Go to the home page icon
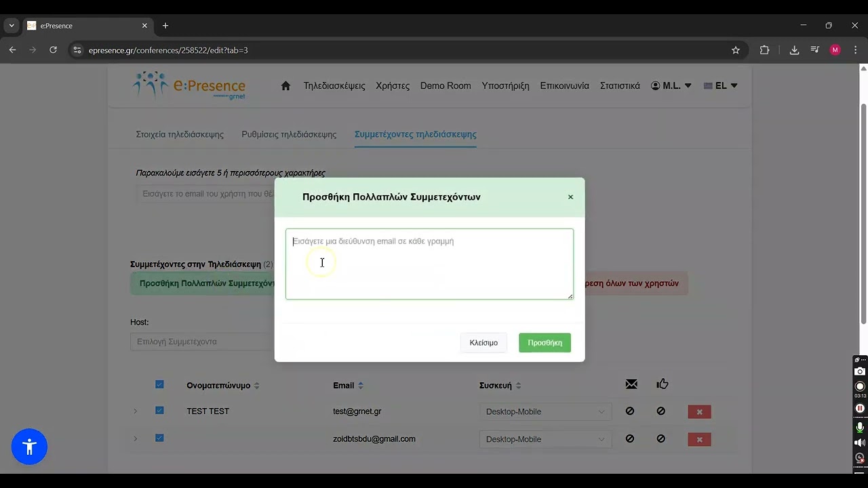Screen dimensions: 868x488 (285, 86)
